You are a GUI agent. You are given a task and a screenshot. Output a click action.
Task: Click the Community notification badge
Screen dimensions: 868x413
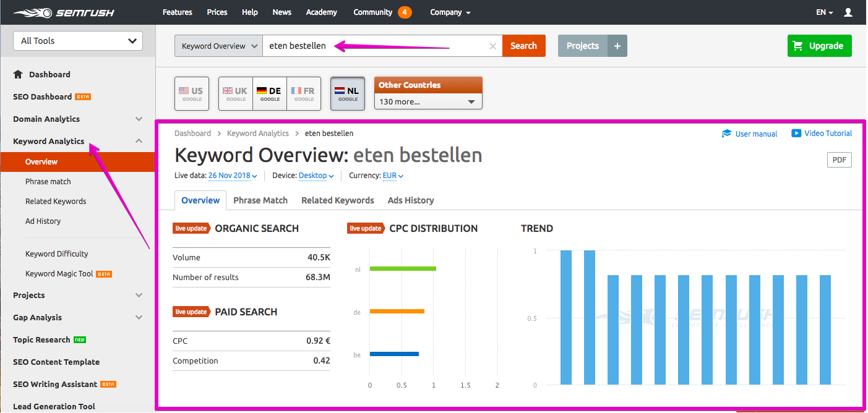coord(405,12)
